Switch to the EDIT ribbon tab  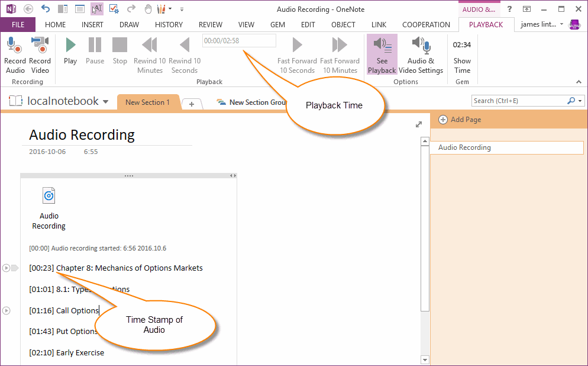[308, 25]
